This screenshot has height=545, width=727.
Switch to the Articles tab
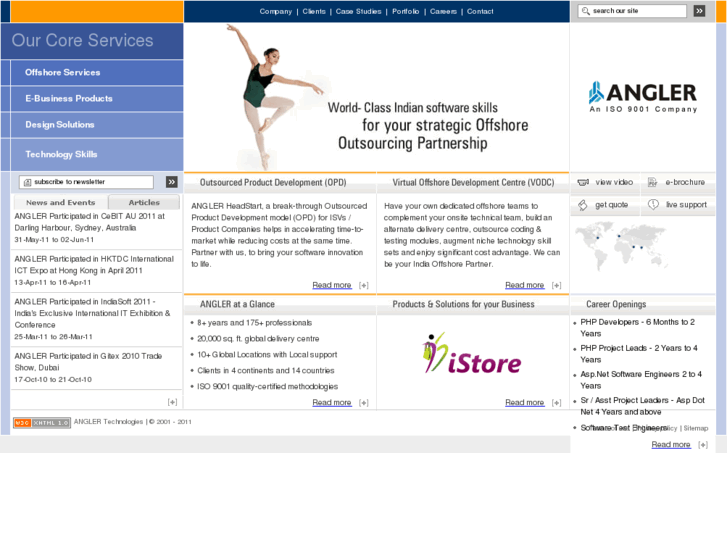pyautogui.click(x=144, y=202)
